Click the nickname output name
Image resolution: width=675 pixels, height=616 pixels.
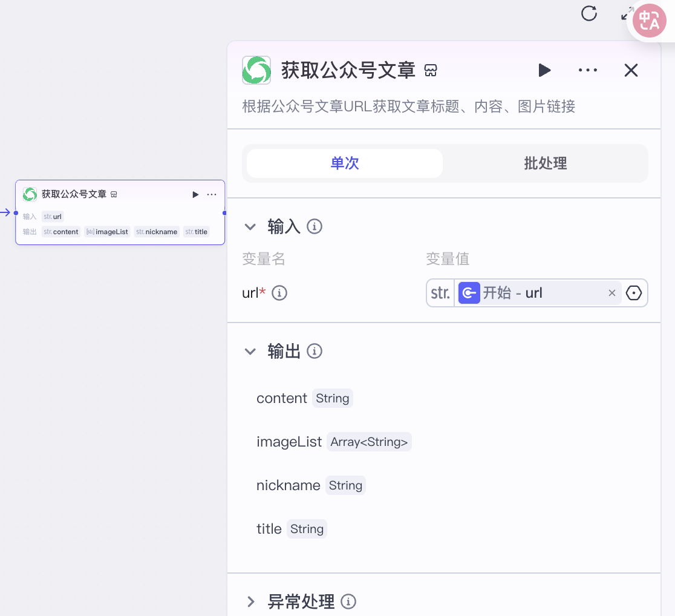[x=289, y=485]
